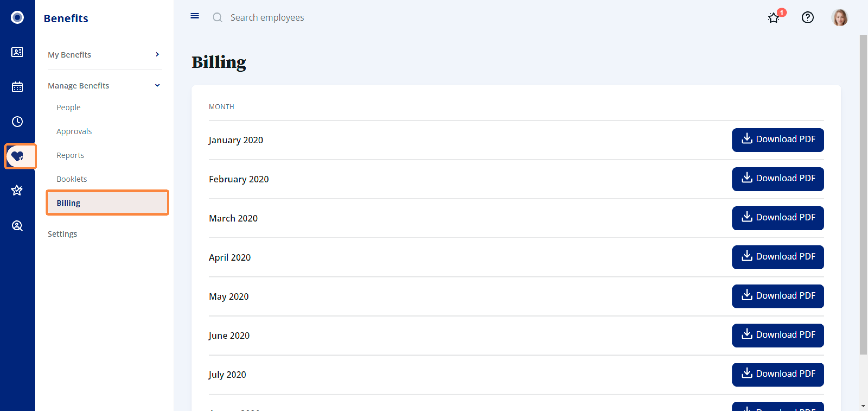The image size is (868, 411).
Task: Open Settings in Benefits sidebar
Action: [x=62, y=234]
